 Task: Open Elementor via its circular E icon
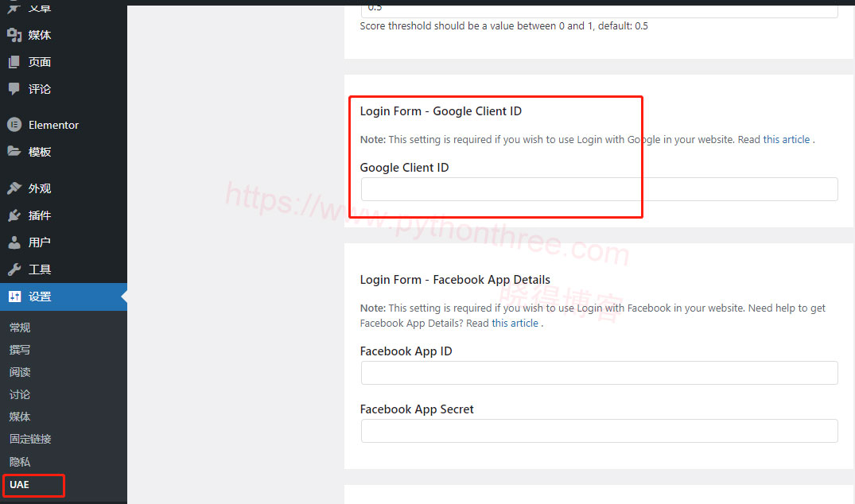[14, 125]
